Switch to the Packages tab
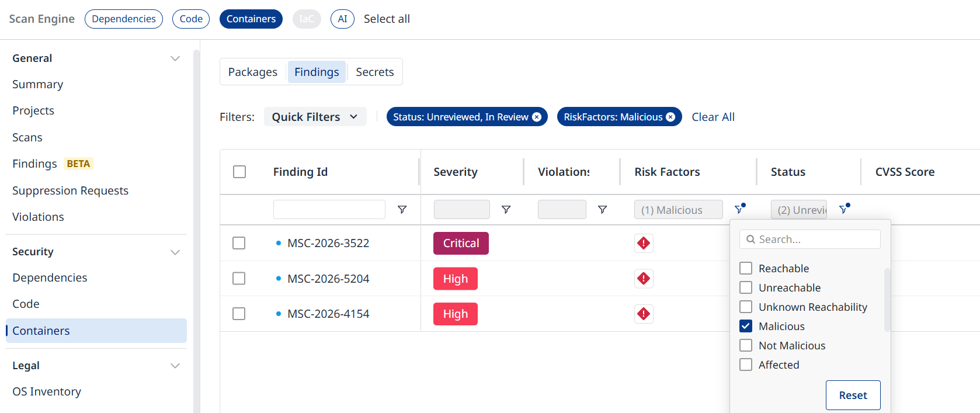This screenshot has height=413, width=980. point(253,72)
